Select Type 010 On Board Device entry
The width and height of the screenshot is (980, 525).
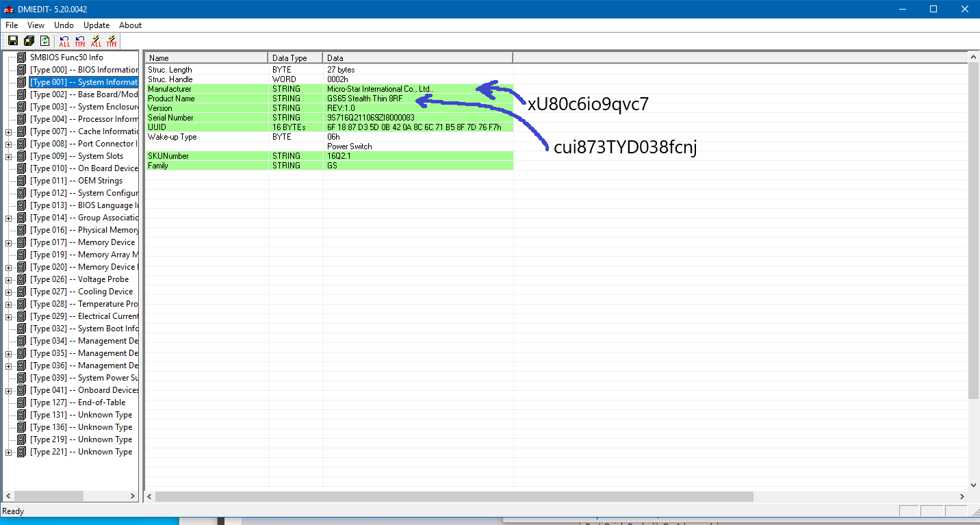pos(83,168)
